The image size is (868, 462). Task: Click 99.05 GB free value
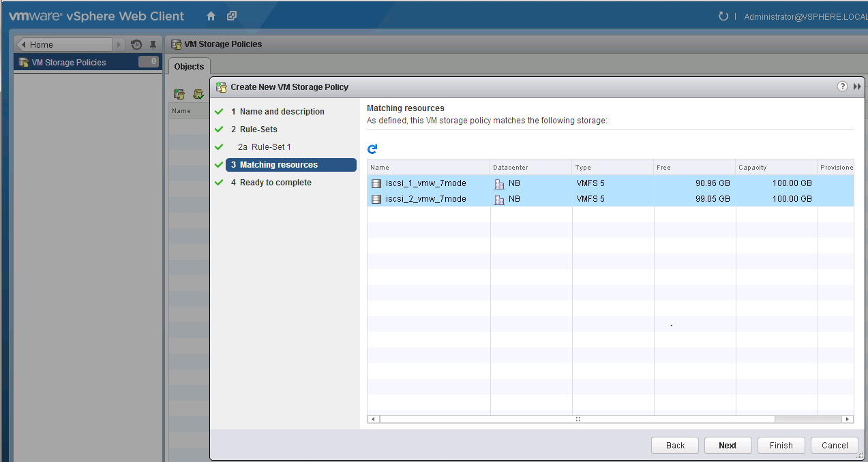(x=711, y=199)
